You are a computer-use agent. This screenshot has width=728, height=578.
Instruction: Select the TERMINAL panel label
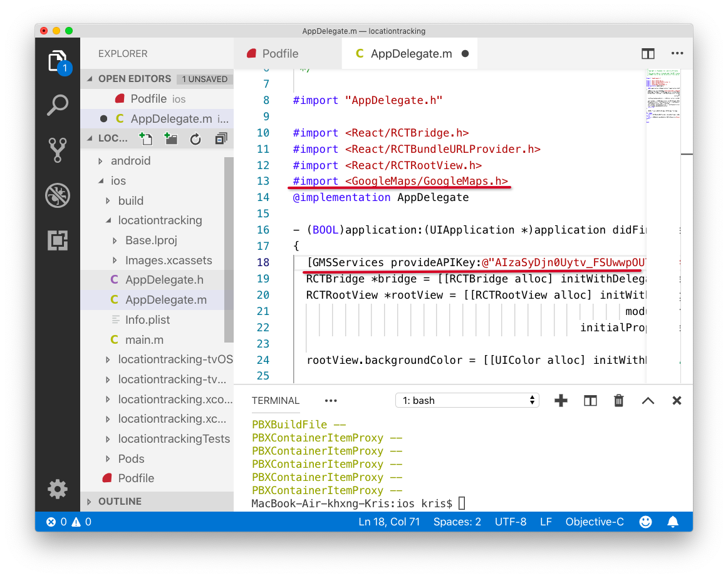pyautogui.click(x=275, y=400)
